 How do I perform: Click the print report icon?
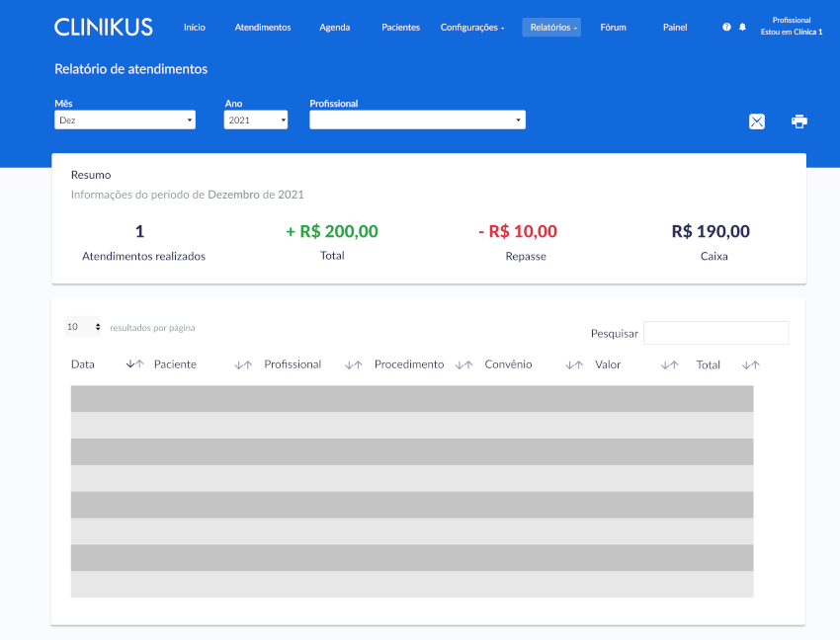(x=799, y=121)
